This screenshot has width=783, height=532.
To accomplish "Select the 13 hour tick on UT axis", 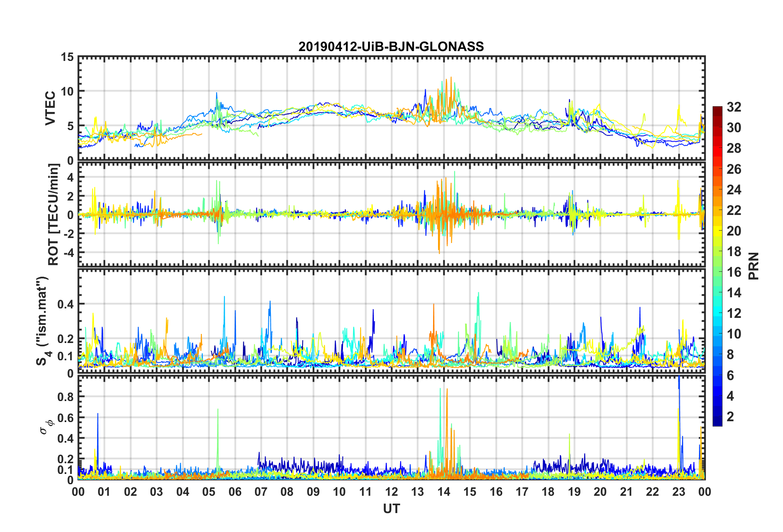I will click(417, 492).
